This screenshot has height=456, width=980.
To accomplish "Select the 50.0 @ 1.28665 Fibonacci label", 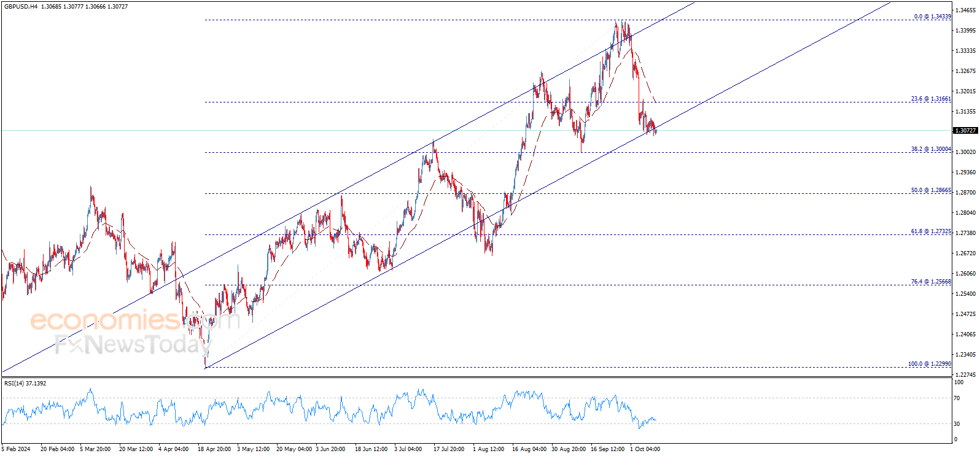I will tap(931, 190).
